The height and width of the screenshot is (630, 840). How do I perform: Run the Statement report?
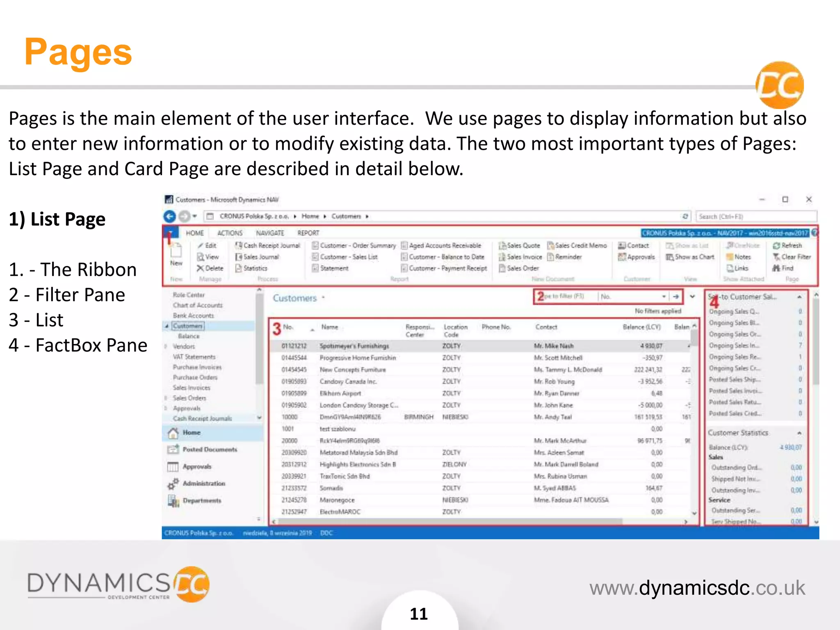point(330,268)
